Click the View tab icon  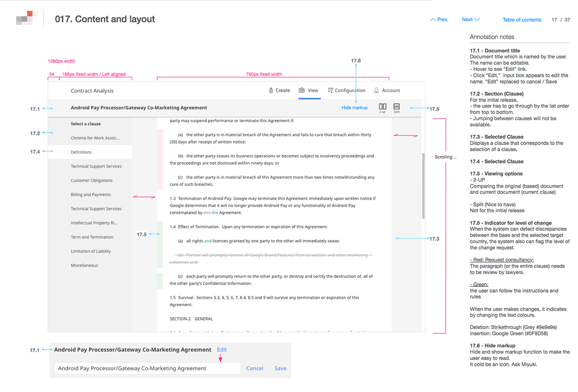(x=302, y=90)
